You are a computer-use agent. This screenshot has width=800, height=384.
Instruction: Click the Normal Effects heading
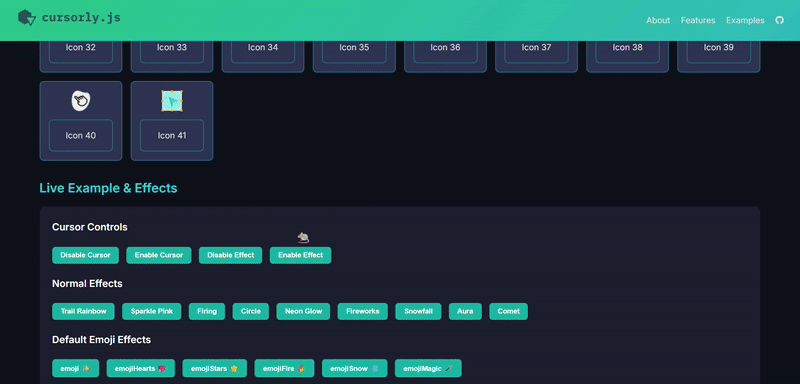pos(87,284)
